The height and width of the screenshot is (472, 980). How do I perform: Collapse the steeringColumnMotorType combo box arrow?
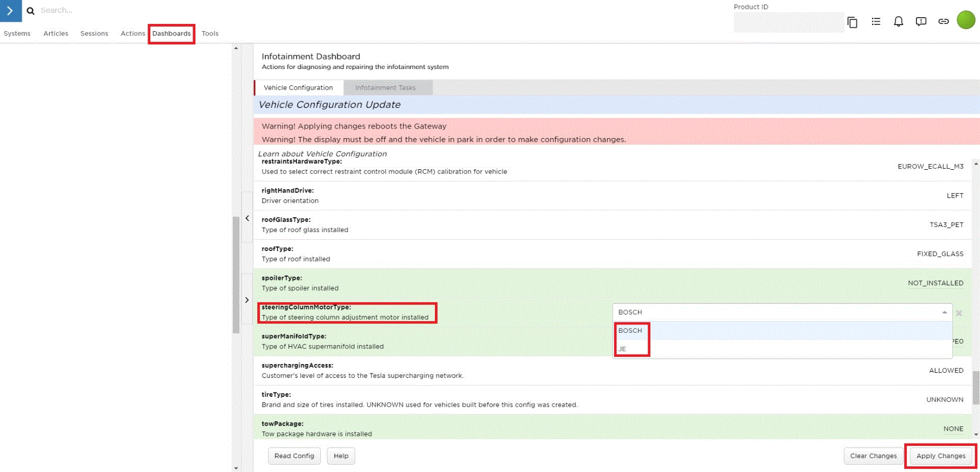click(944, 312)
